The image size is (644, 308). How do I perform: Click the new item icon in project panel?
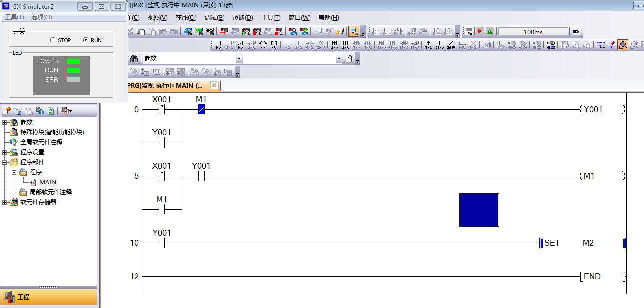point(7,111)
